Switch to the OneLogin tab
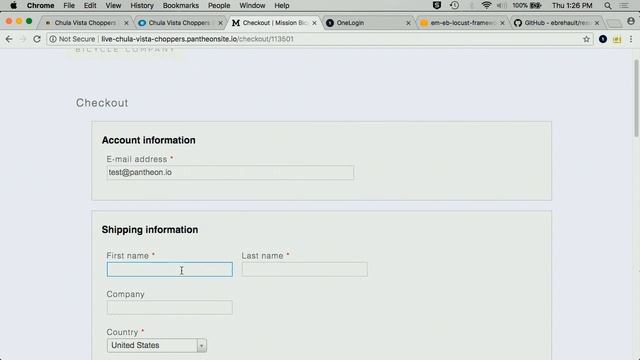The height and width of the screenshot is (360, 640). (367, 23)
